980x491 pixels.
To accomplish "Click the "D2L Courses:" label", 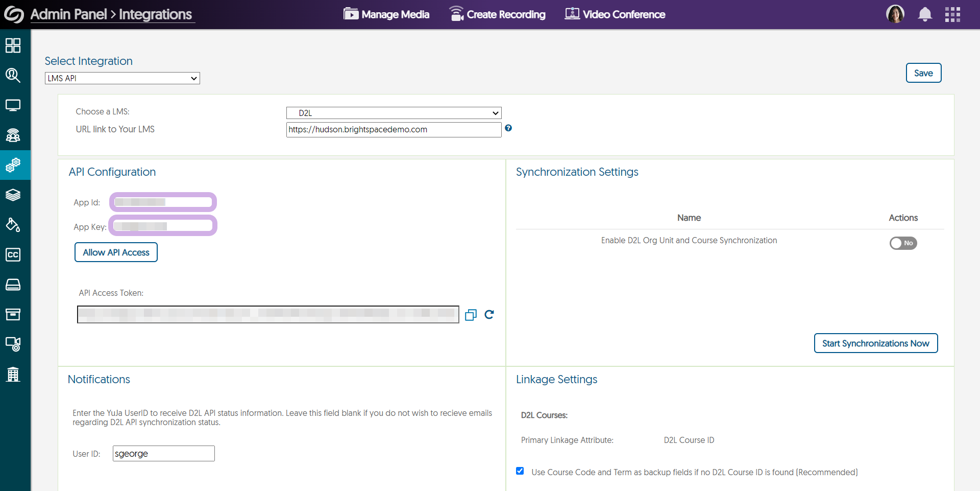I will [544, 415].
